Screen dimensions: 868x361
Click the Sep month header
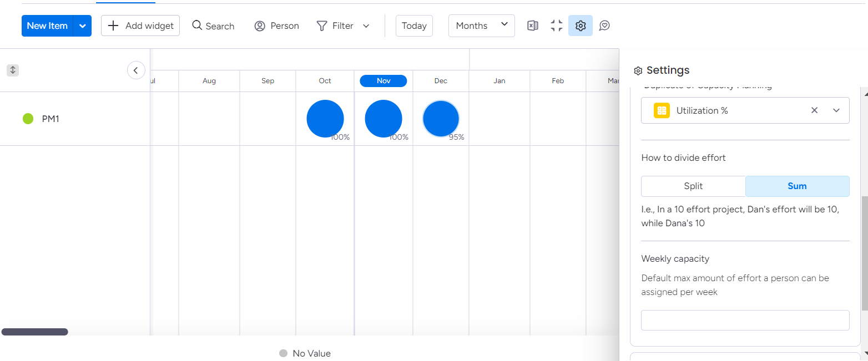pyautogui.click(x=268, y=81)
